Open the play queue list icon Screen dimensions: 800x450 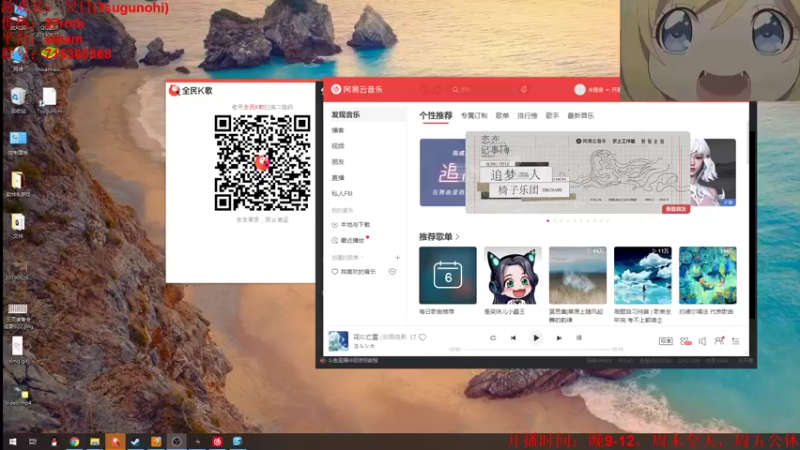point(736,341)
